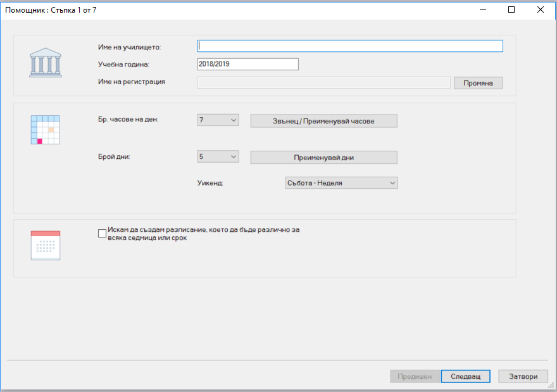
Task: Click the calendar icon beside the checkbox
Action: point(46,245)
